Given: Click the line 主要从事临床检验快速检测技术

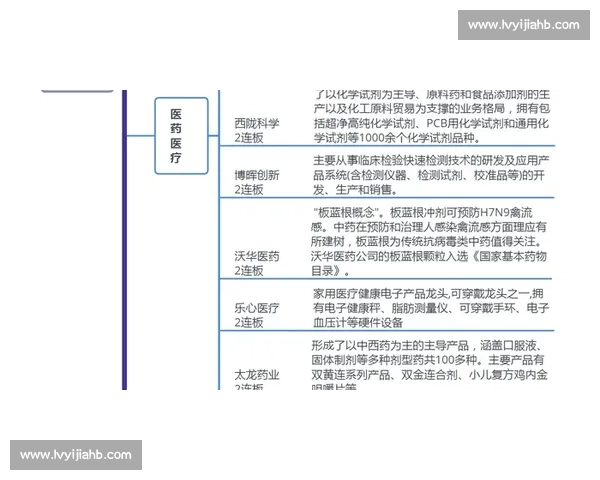Looking at the screenshot, I should (431, 160).
